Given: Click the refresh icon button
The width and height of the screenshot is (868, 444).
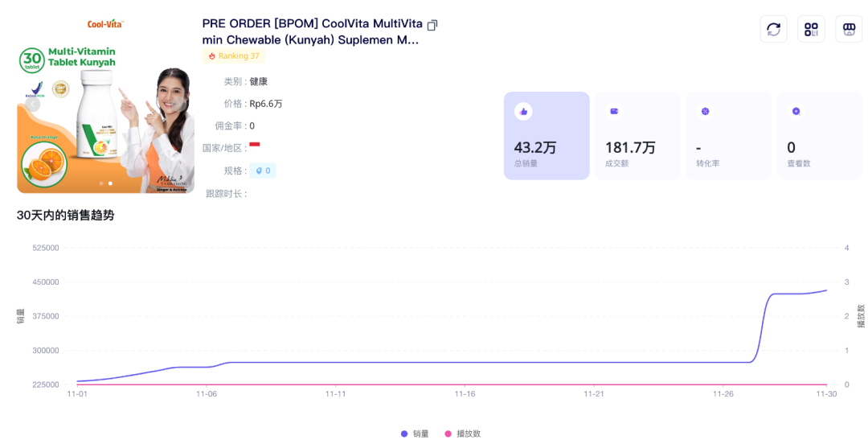Looking at the screenshot, I should 773,29.
